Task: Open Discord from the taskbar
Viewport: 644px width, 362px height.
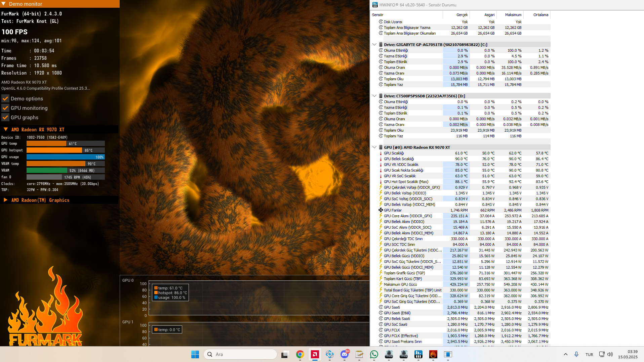Action: tap(345, 354)
